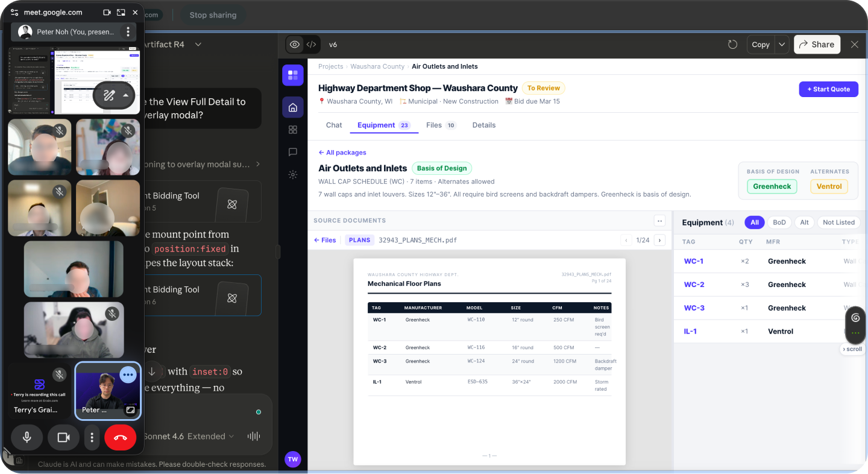The image size is (868, 474).
Task: Switch to Equipment tab
Action: click(x=384, y=125)
